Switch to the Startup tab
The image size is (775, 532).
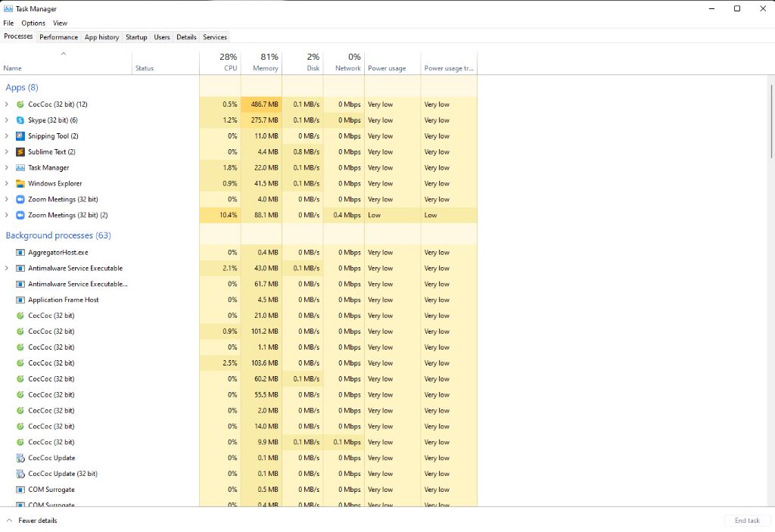coord(136,37)
